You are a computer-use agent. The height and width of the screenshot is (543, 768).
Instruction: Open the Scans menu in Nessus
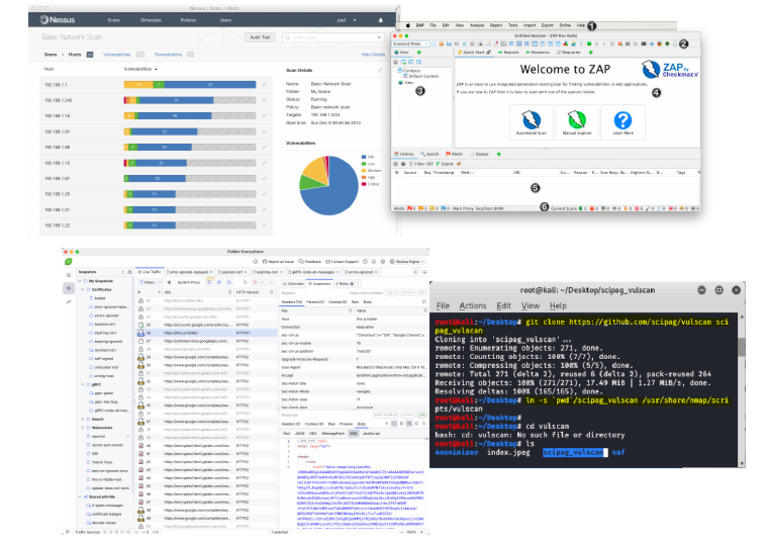tap(114, 20)
